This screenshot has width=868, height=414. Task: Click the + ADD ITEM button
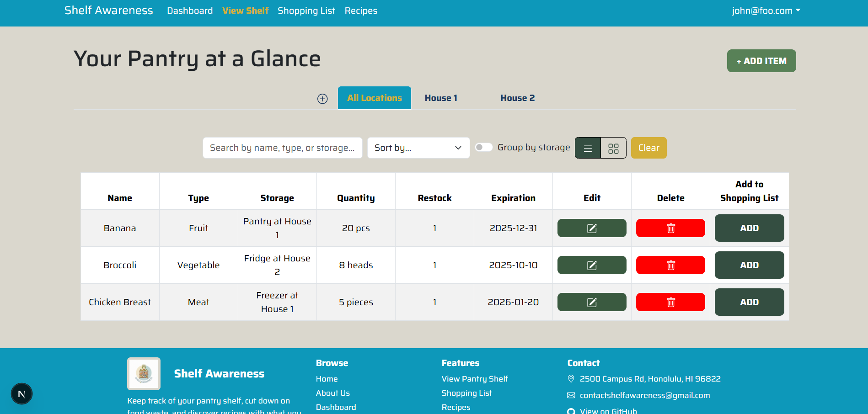761,60
